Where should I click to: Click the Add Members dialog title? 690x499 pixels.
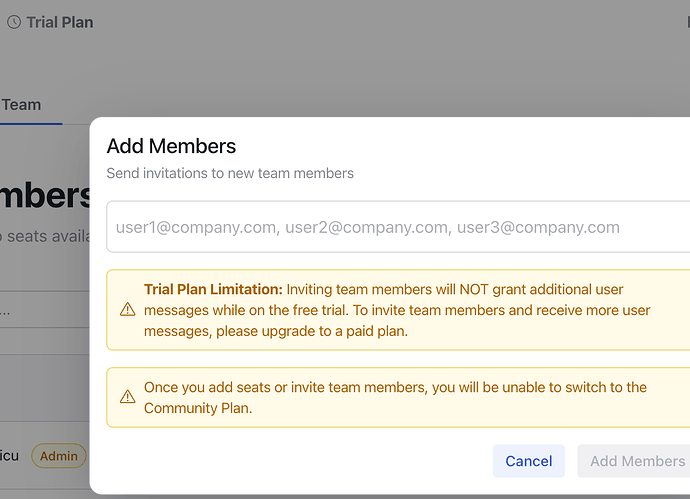click(171, 146)
